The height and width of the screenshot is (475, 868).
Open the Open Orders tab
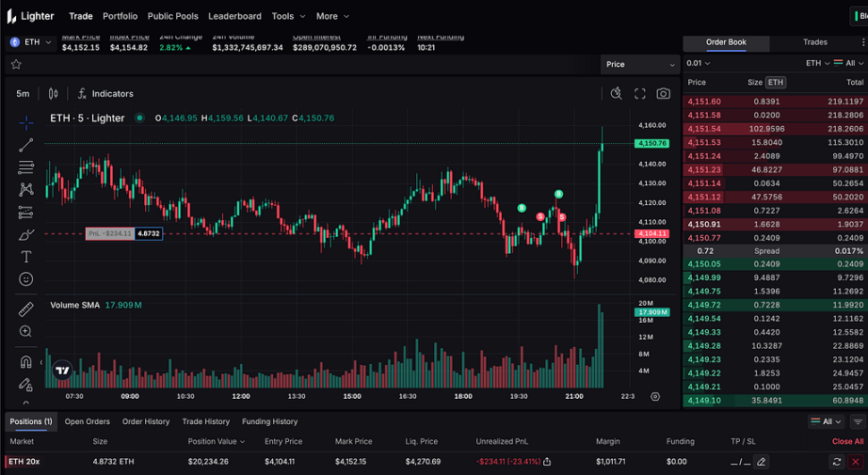[88, 421]
